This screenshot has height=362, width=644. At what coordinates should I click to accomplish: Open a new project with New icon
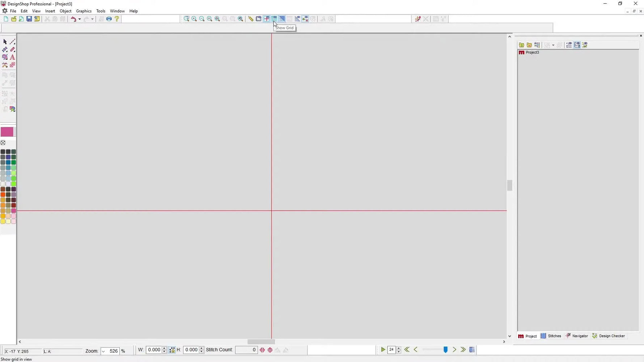coord(6,18)
